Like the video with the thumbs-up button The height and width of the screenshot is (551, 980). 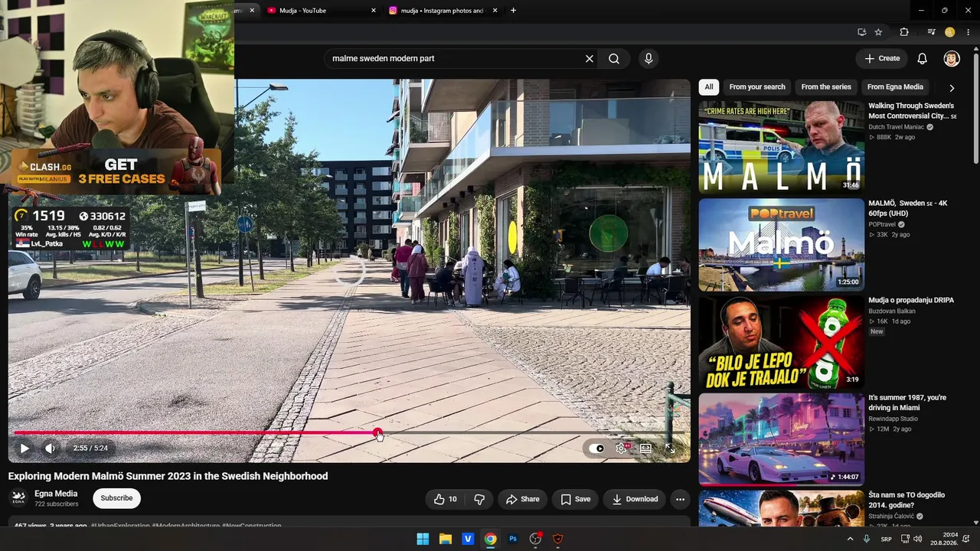pos(445,499)
